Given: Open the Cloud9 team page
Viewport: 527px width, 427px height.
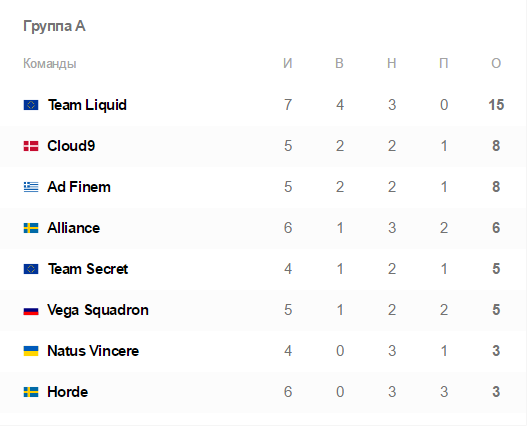Looking at the screenshot, I should (71, 146).
